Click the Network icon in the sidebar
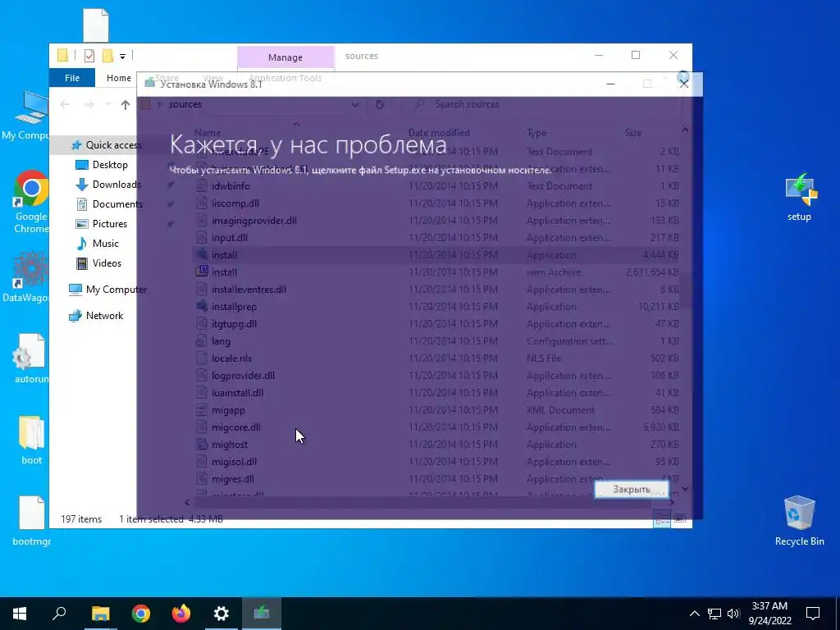Screen dimensions: 840x630 75,316
